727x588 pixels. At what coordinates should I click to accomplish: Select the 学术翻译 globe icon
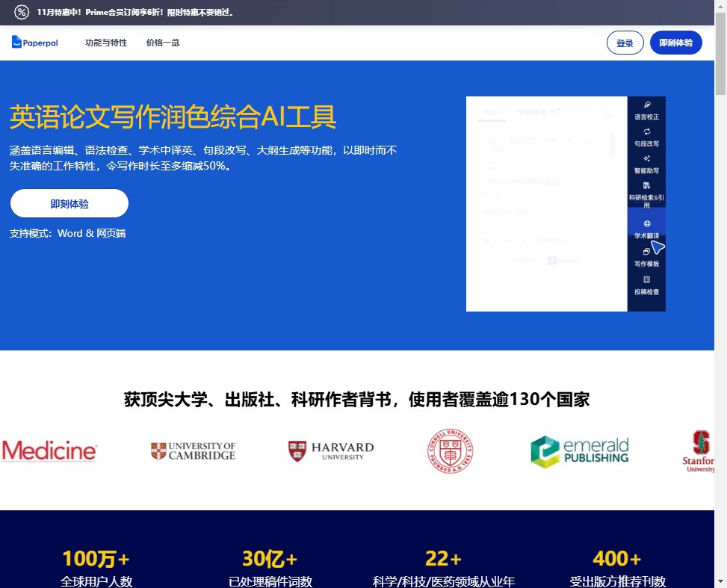tap(646, 223)
